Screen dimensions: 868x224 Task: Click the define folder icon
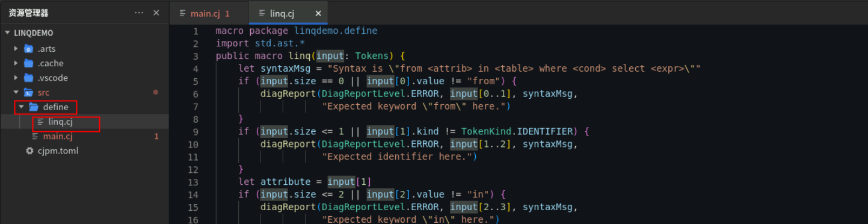tap(34, 107)
